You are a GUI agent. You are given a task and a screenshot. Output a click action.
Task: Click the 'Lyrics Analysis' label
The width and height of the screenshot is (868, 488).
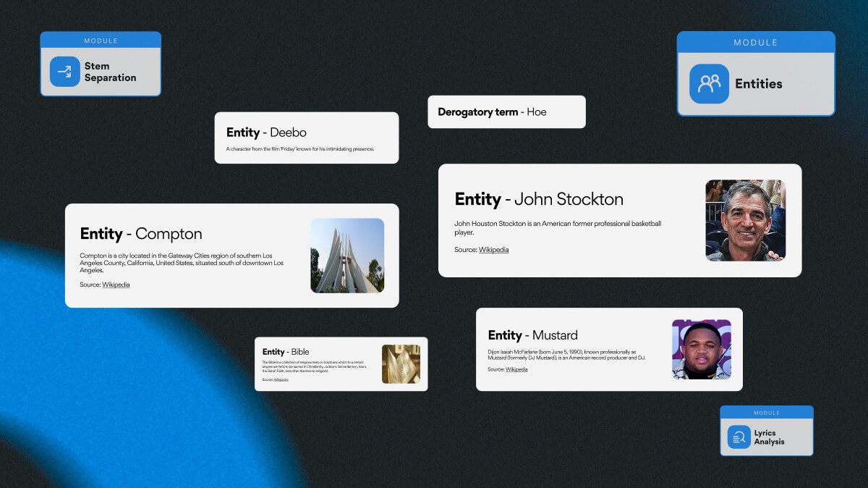769,437
